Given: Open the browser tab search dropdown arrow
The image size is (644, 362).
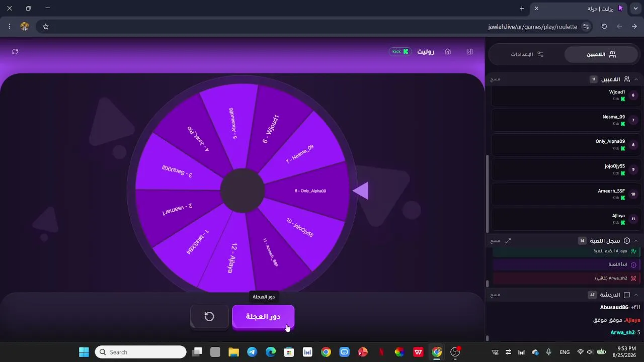Looking at the screenshot, I should tap(635, 9).
